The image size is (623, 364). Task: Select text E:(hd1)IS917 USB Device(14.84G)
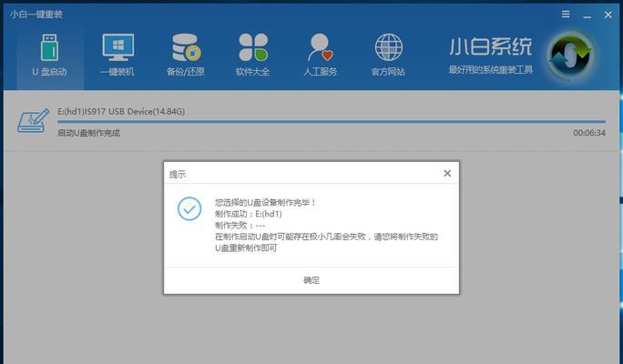pos(121,112)
